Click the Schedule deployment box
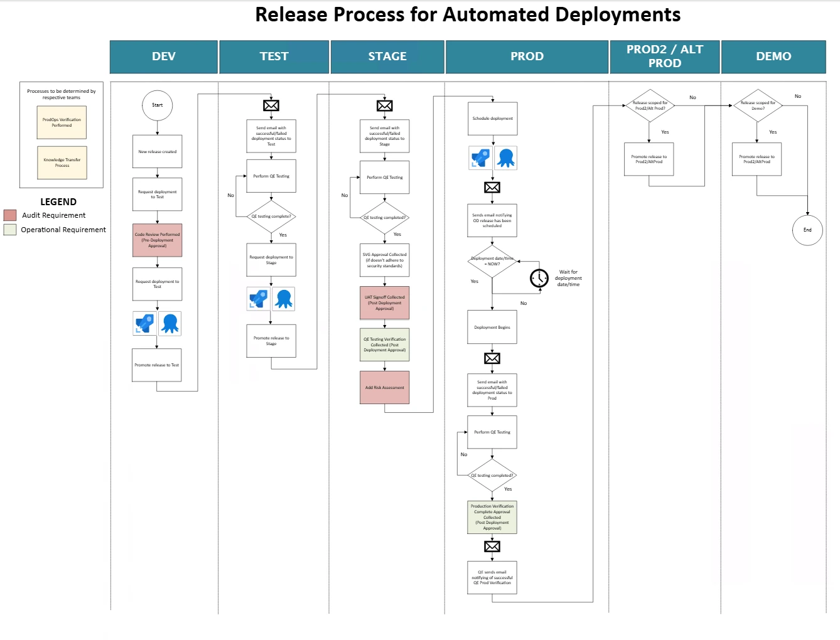This screenshot has height=640, width=840. coord(493,119)
